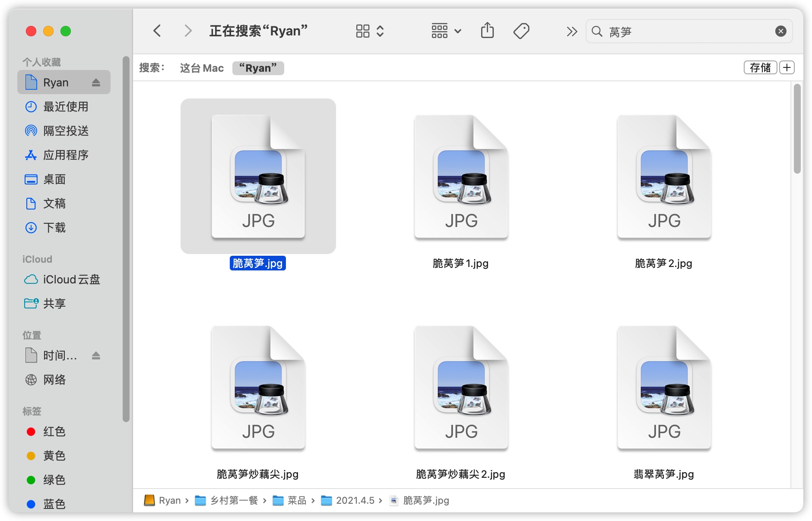Click the Share toolbar icon
812x521 pixels.
[487, 31]
